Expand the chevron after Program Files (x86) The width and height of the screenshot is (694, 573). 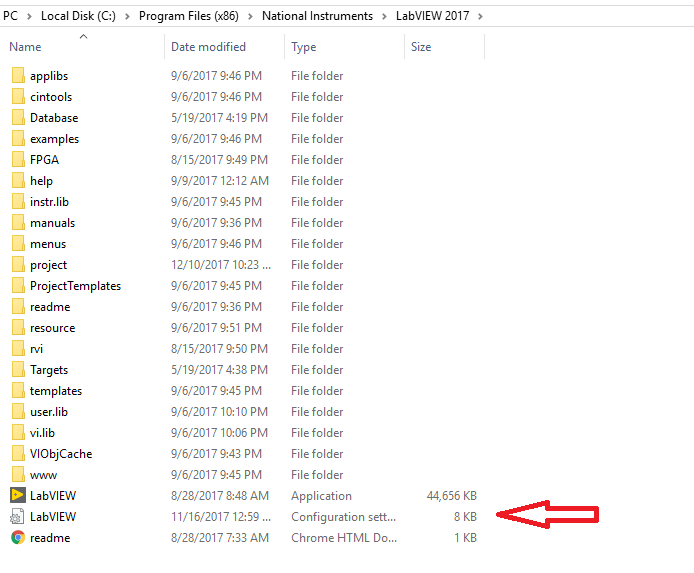[x=251, y=16]
